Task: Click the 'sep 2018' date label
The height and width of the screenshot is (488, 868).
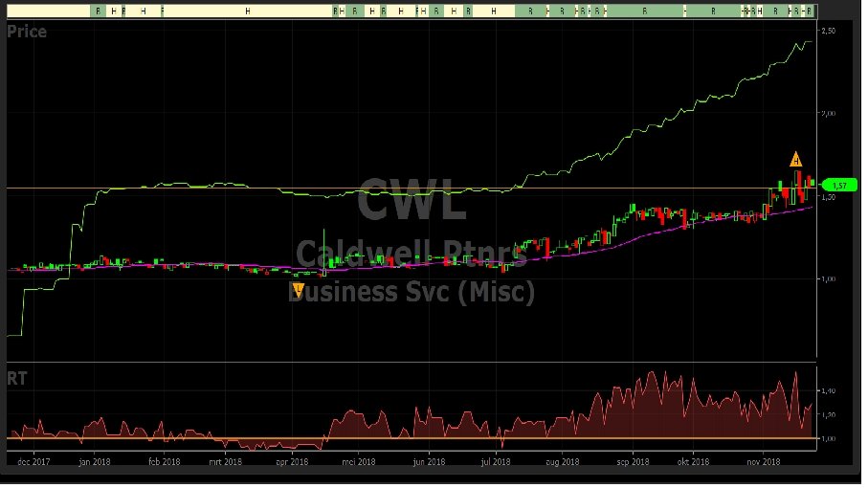Action: [633, 461]
